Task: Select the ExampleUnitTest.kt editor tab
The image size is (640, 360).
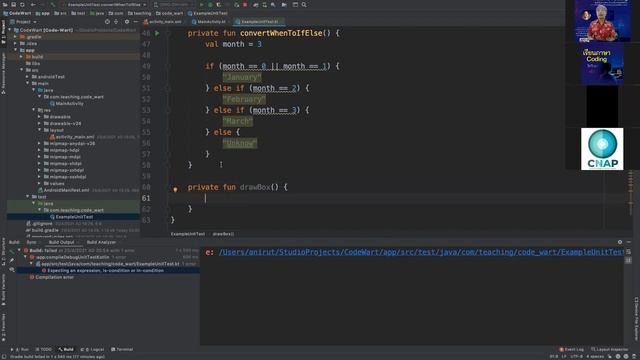Action: tap(260, 22)
